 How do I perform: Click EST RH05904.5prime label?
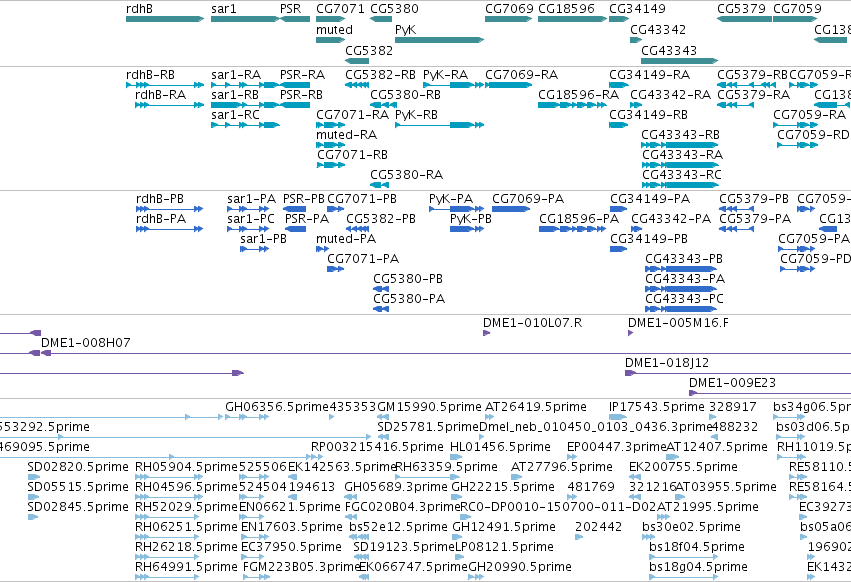(x=187, y=467)
